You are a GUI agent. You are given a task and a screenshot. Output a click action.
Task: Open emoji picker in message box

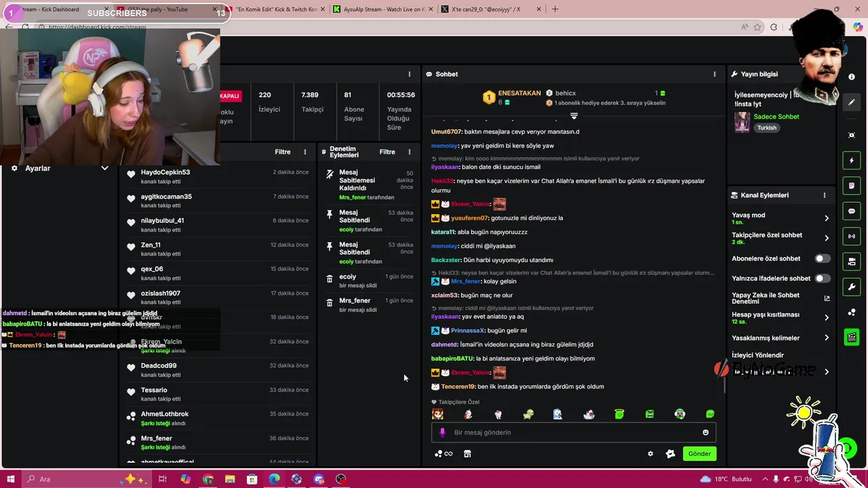point(705,432)
